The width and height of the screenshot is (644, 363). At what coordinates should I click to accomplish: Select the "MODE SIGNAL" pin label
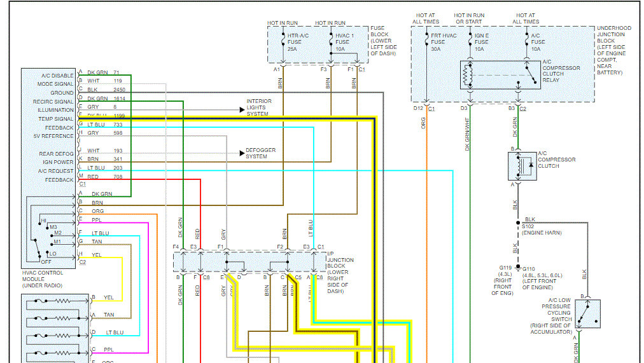55,84
